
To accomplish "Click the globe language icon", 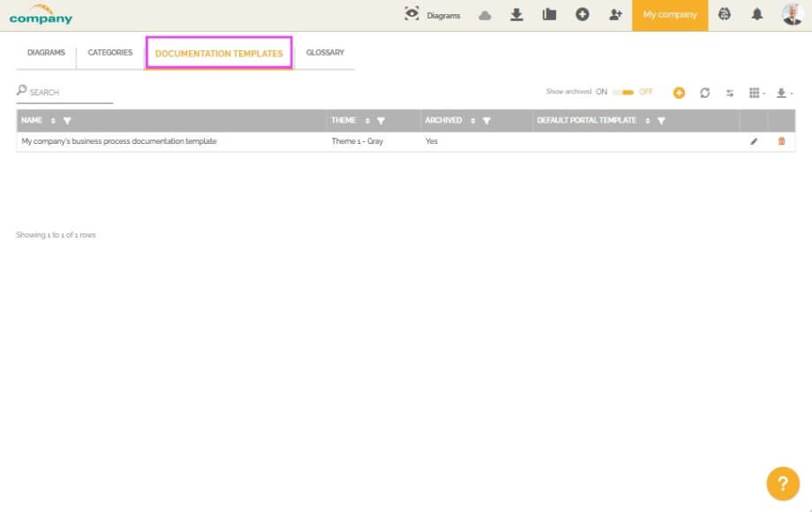I will point(725,15).
